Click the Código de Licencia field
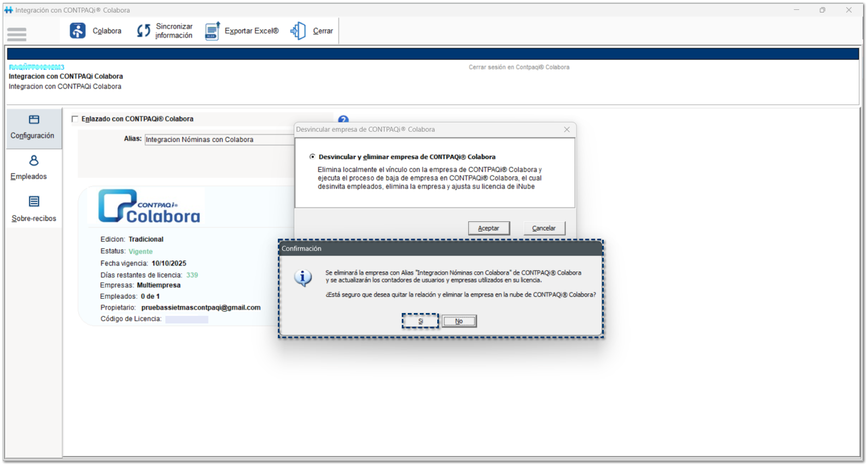 point(187,320)
